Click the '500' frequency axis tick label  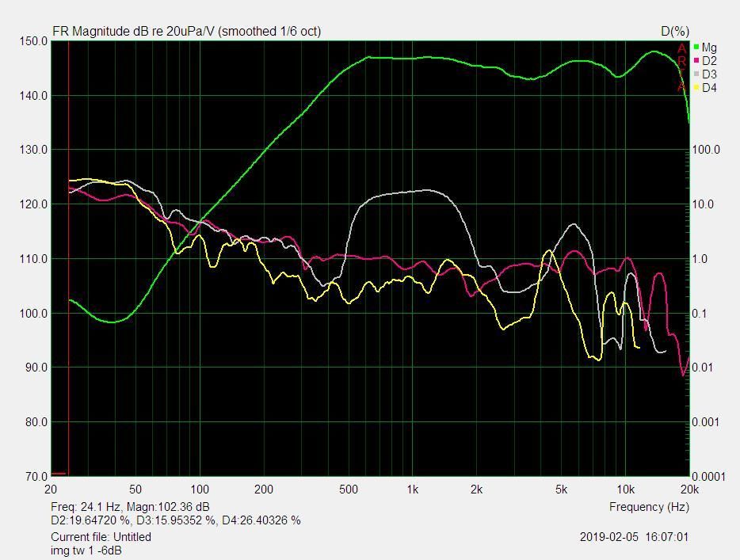click(x=349, y=490)
